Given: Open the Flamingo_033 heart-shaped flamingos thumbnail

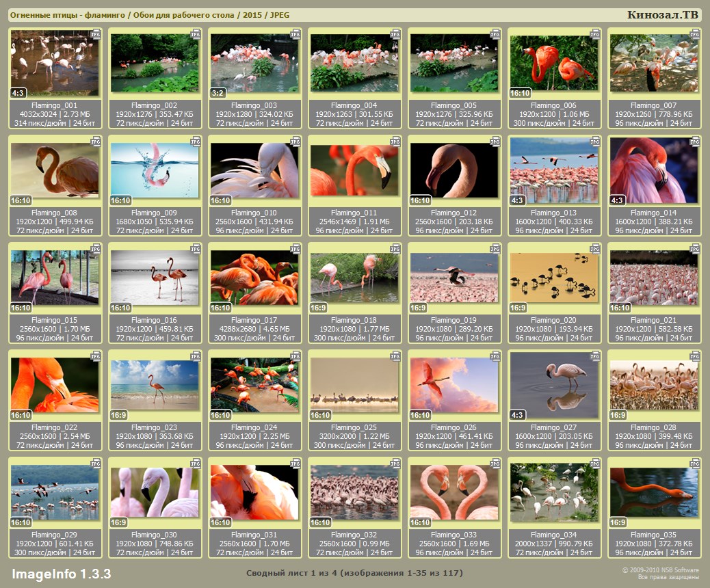Looking at the screenshot, I should click(x=453, y=492).
